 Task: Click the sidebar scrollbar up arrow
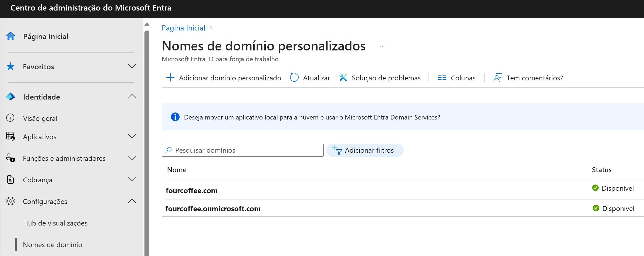point(147,24)
